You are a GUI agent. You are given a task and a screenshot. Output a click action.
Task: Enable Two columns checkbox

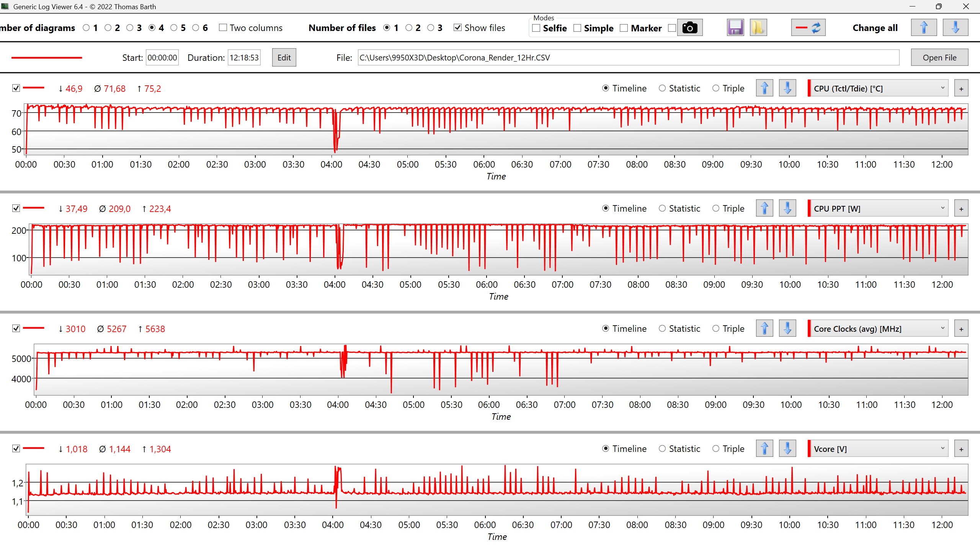223,28
